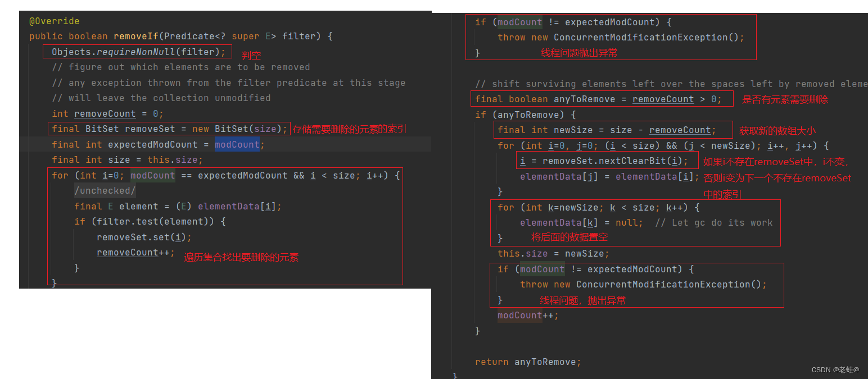Click the 'return anyToRemove;' statement
Viewport: 868px width, 379px height.
[x=528, y=362]
